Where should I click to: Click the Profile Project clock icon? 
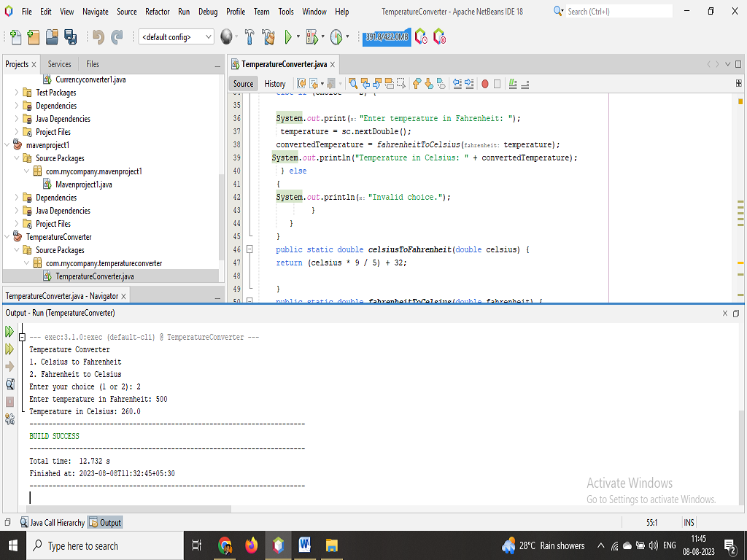click(336, 36)
